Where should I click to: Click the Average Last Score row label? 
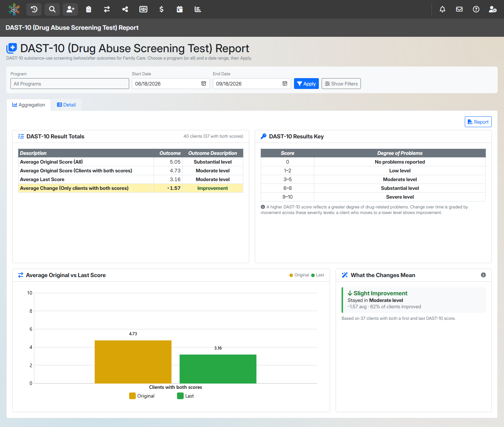42,179
